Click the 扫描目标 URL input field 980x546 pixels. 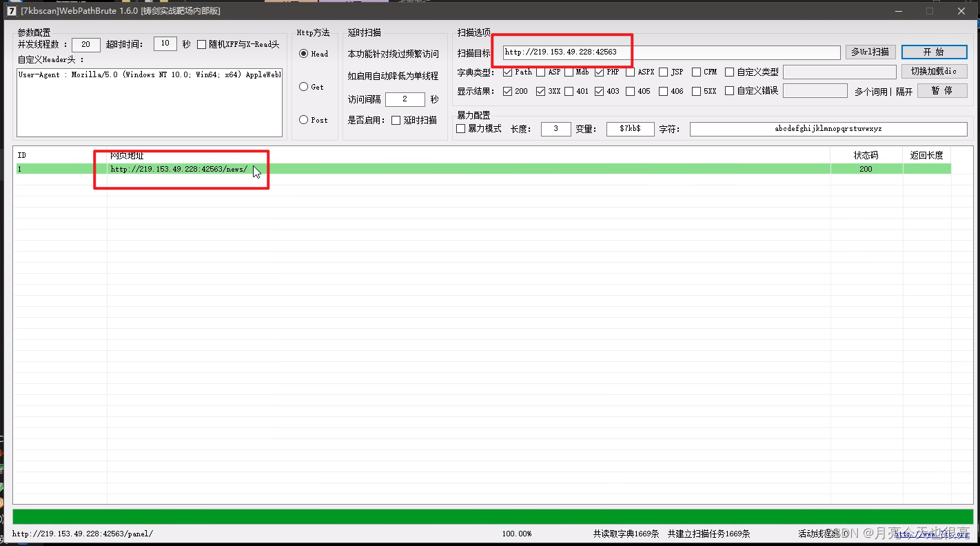[x=671, y=52]
